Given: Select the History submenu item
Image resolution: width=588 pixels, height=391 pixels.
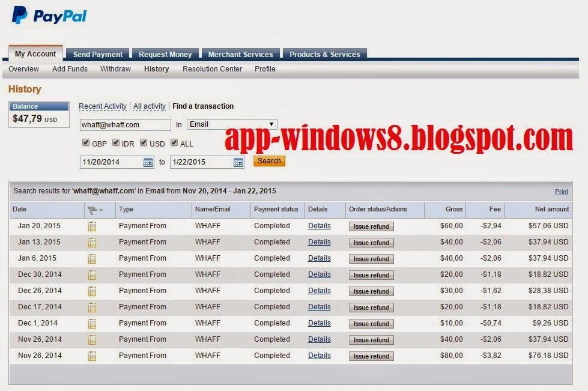Looking at the screenshot, I should coord(156,69).
